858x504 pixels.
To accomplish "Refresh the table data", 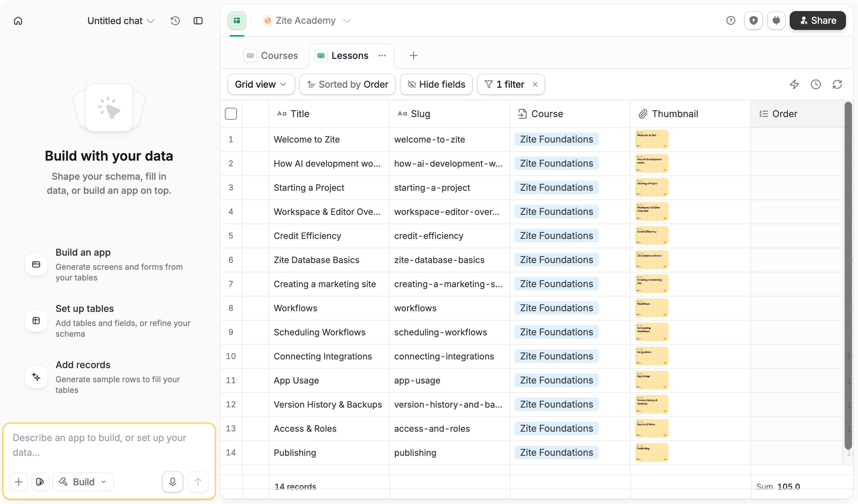I will (x=837, y=84).
